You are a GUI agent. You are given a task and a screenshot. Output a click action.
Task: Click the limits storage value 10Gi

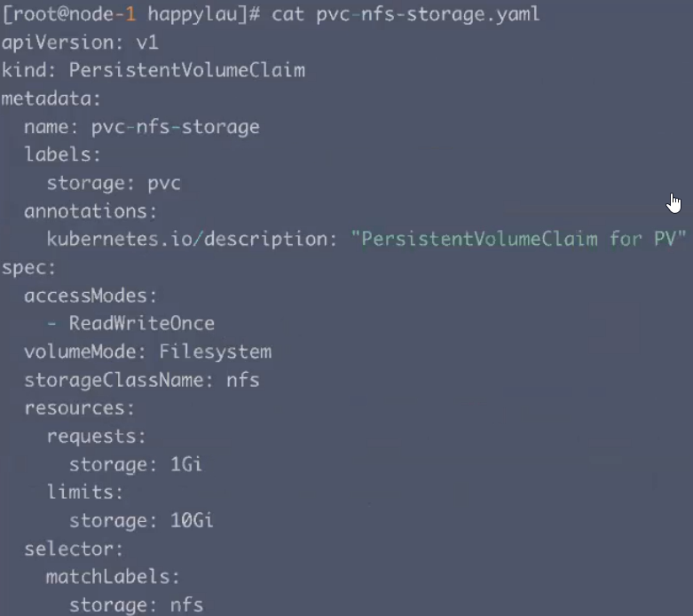[192, 520]
